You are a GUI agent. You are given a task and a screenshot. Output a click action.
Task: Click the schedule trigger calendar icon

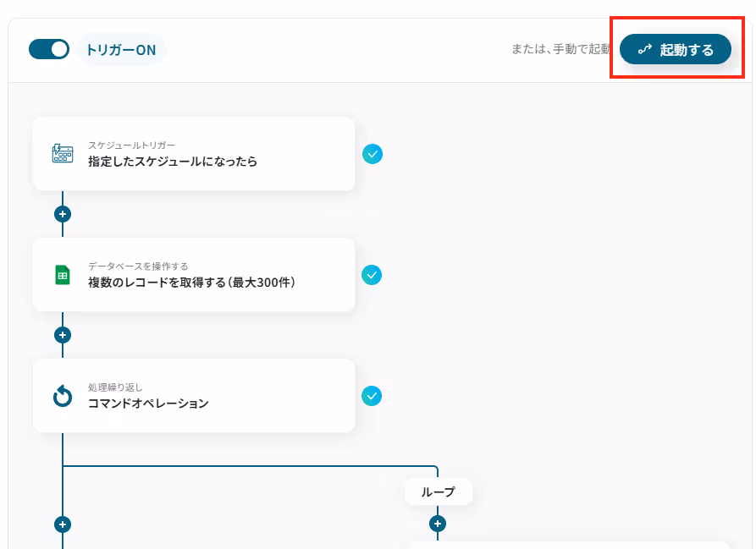[62, 154]
